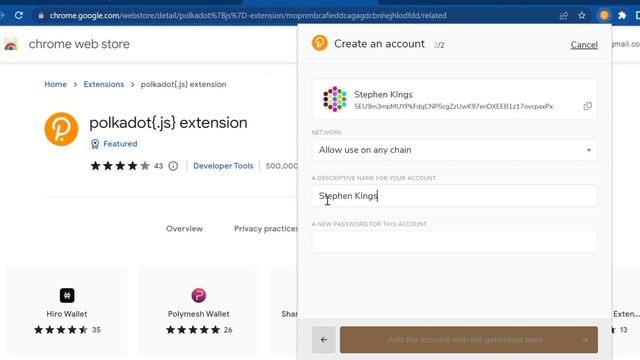
Task: Click the Featured label
Action: (x=120, y=144)
